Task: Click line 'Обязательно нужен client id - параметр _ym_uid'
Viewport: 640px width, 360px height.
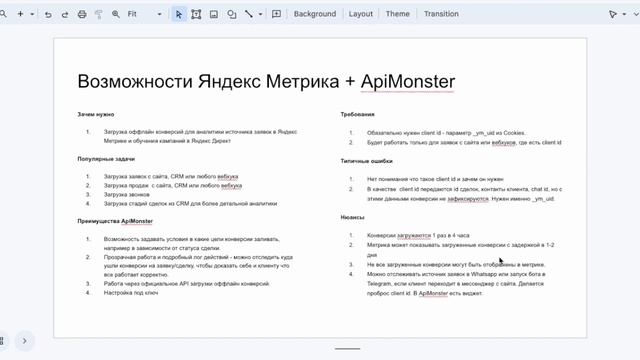Action: tap(446, 133)
